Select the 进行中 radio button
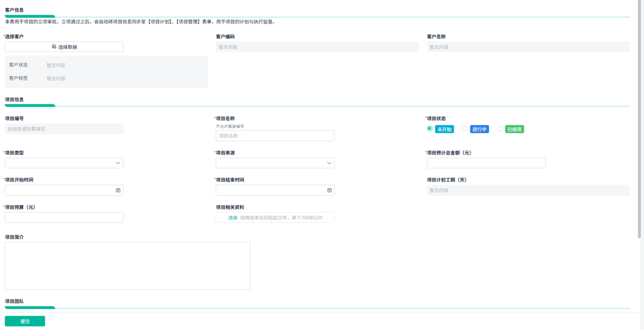Screen dimensions: 644x330 465,128
